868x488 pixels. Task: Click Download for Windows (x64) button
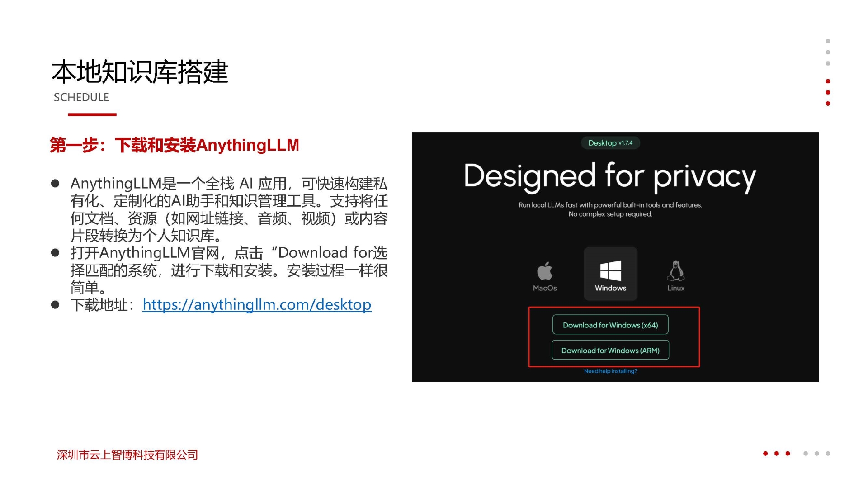coord(610,325)
